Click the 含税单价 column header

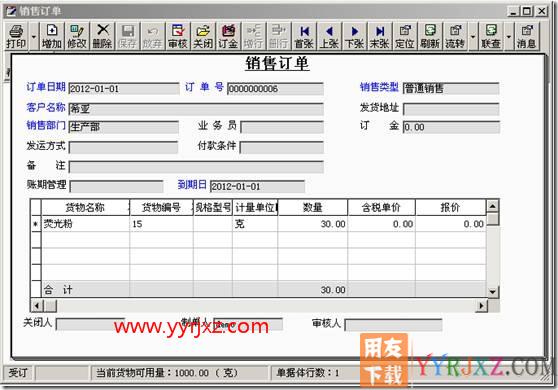[381, 207]
